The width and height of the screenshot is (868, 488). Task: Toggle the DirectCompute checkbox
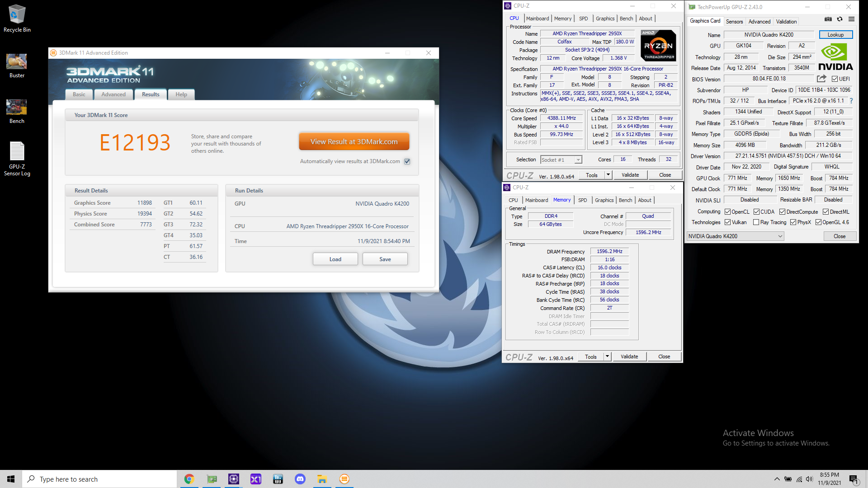782,211
